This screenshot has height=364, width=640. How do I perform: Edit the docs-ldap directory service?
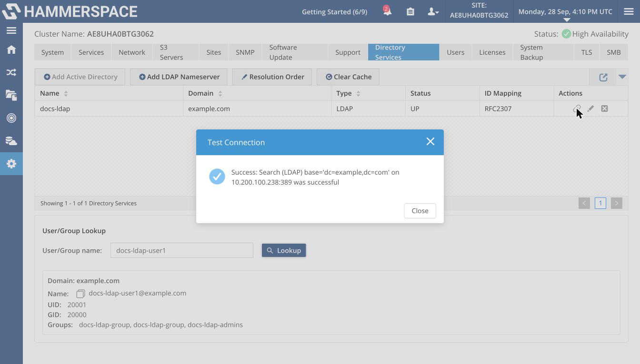coord(590,108)
